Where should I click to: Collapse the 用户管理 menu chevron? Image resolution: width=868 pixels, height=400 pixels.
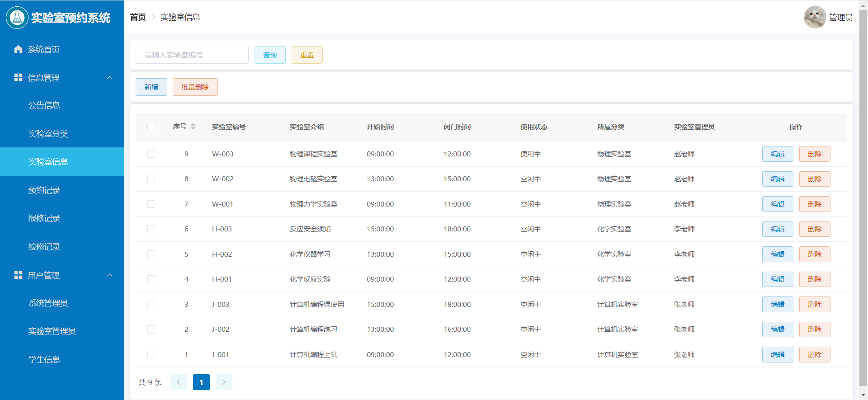point(109,275)
